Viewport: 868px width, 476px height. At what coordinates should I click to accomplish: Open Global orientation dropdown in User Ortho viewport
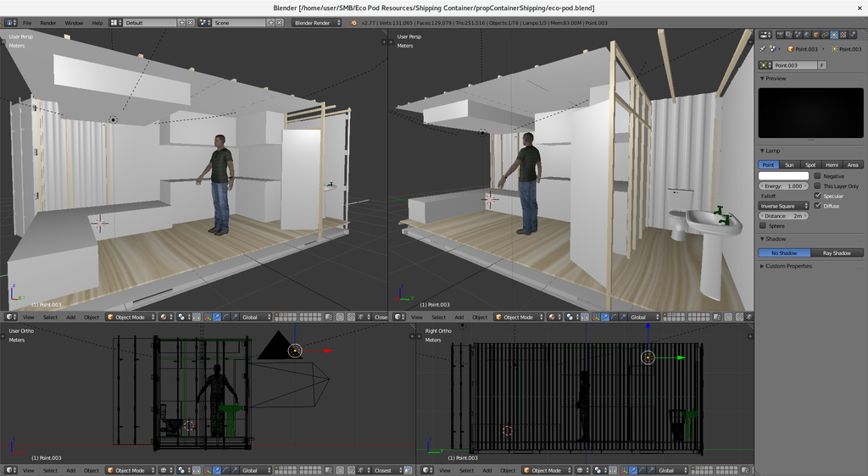256,470
